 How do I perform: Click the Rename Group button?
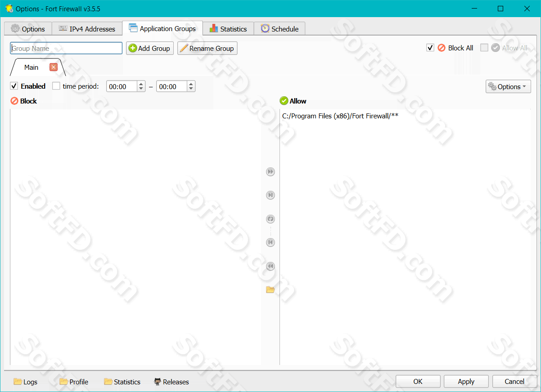207,48
